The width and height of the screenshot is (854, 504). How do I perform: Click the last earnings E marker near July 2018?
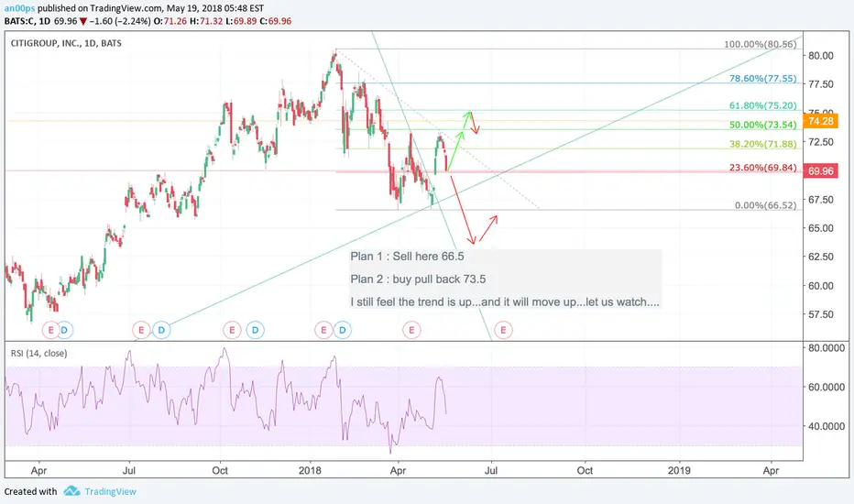pyautogui.click(x=503, y=330)
